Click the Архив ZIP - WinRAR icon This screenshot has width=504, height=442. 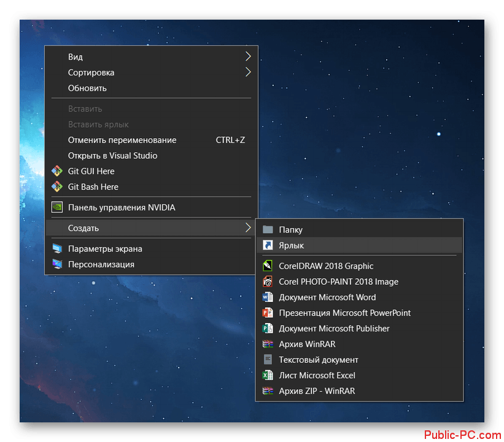(x=268, y=391)
